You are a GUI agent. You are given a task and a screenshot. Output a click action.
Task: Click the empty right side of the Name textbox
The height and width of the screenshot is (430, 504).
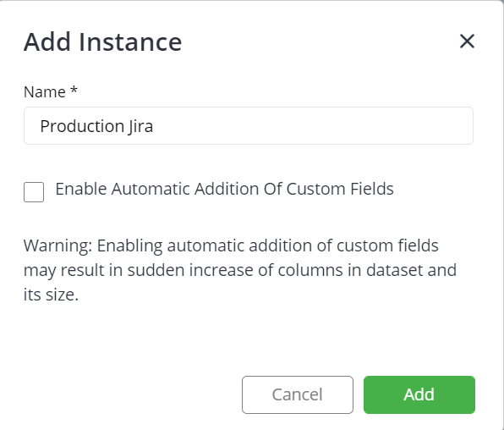click(x=312, y=125)
